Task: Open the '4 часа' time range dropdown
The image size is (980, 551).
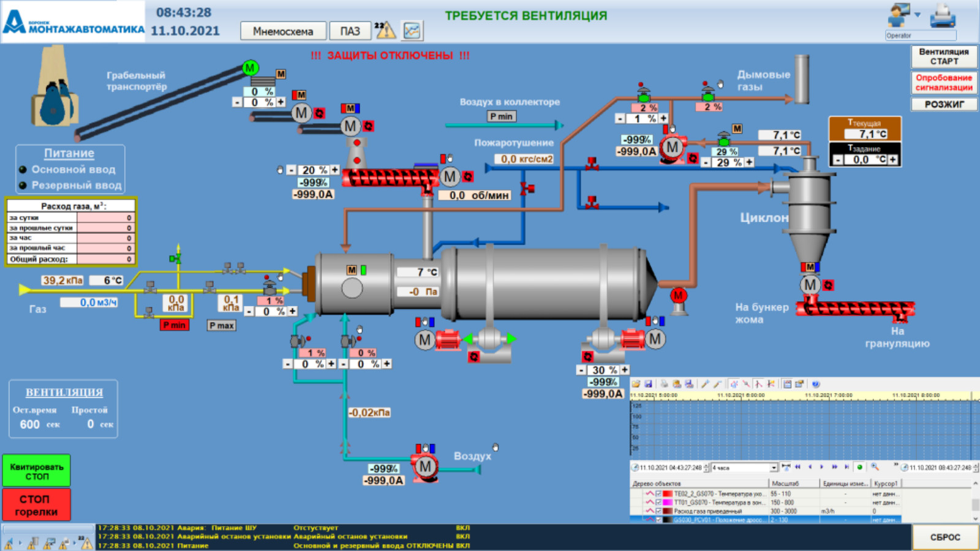Action: pyautogui.click(x=774, y=468)
